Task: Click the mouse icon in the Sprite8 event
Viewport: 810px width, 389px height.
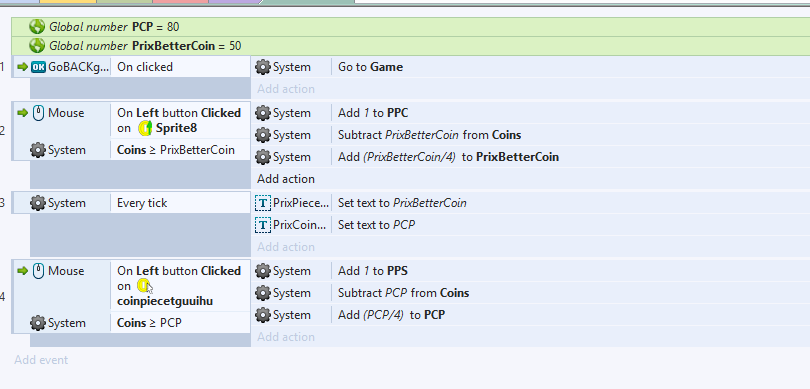Action: 39,113
